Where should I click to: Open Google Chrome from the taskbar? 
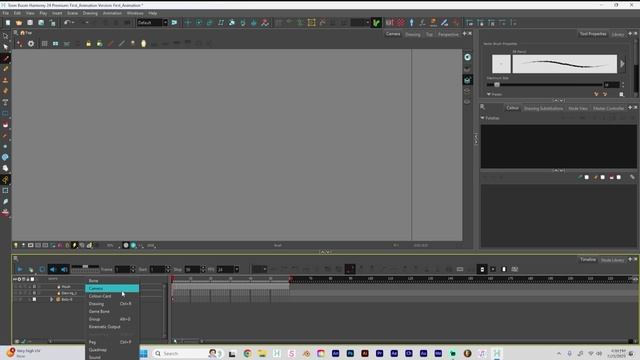pos(247,353)
